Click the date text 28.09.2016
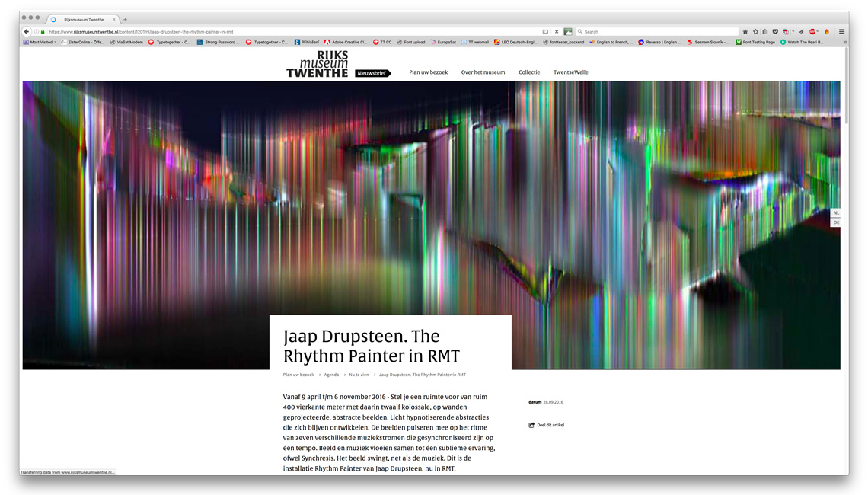This screenshot has height=495, width=868. tap(553, 402)
